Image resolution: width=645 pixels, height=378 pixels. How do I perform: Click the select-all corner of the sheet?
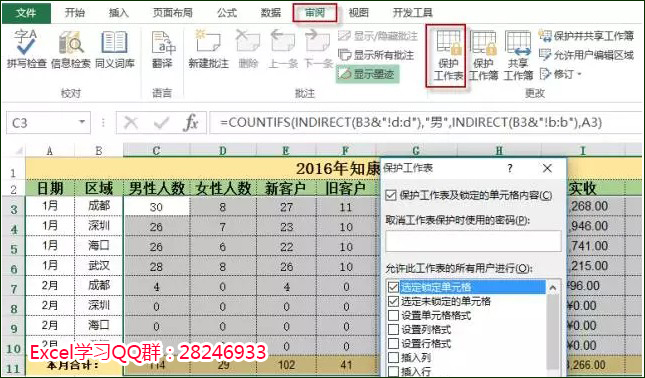[x=14, y=151]
